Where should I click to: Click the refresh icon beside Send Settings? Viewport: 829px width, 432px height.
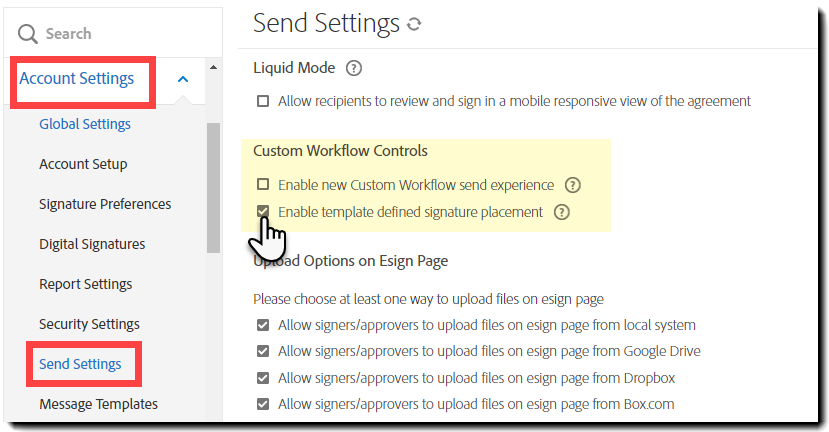414,24
